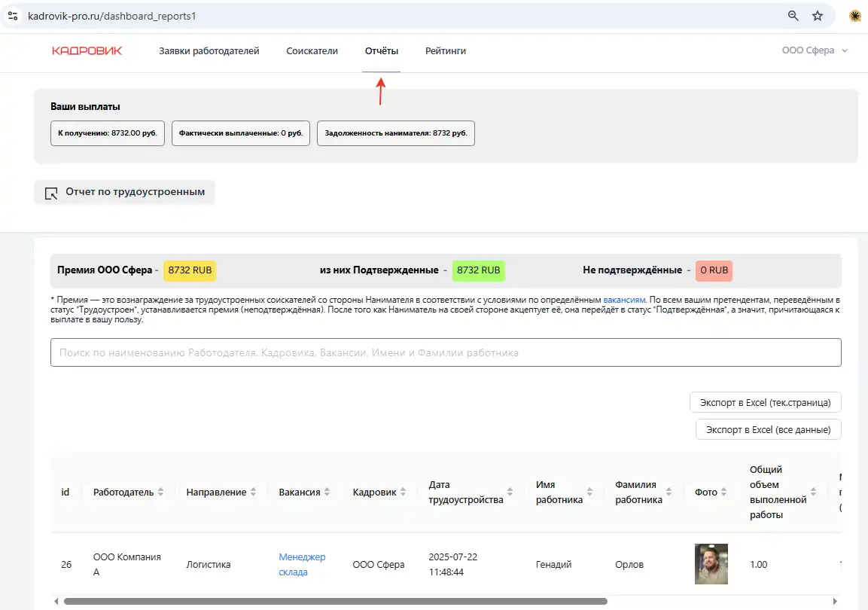This screenshot has height=610, width=868.
Task: Switch to the Соискатели section
Action: pos(312,51)
